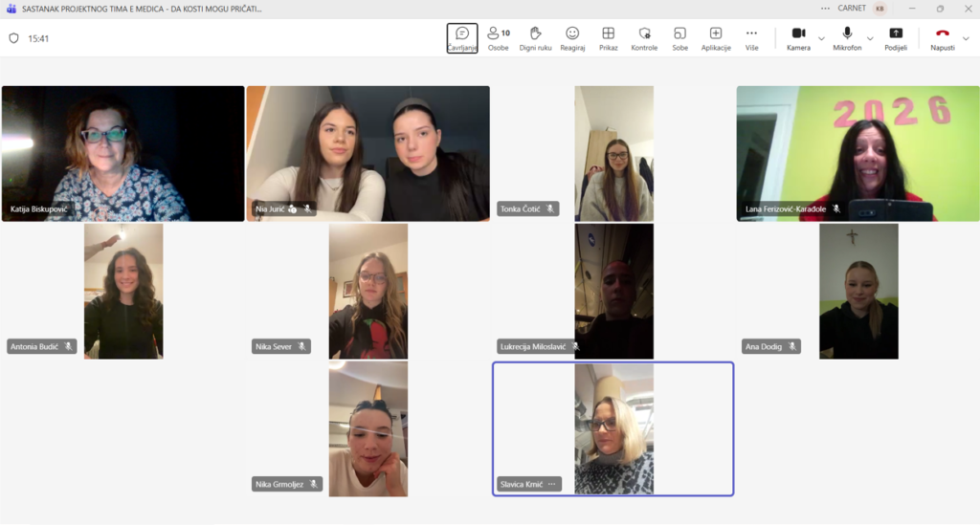Screen dimensions: 980x525
Task: Expand the Mikrofon options arrow
Action: 871,39
